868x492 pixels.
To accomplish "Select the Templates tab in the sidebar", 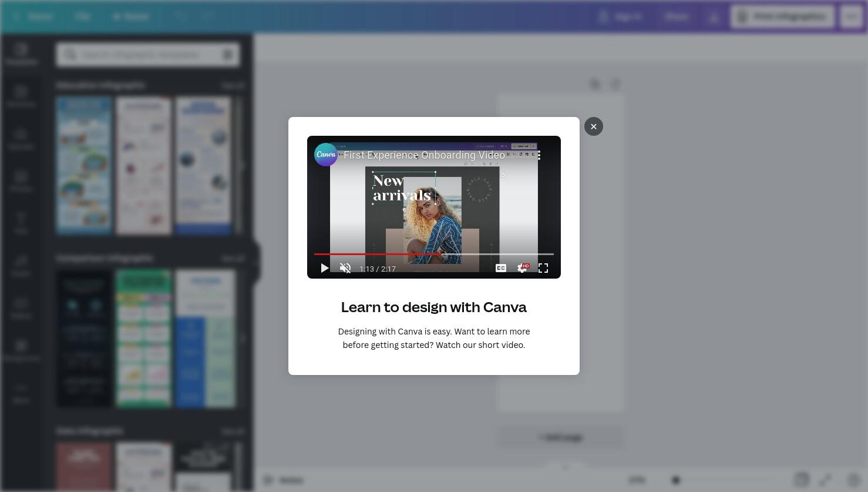I will (x=21, y=54).
